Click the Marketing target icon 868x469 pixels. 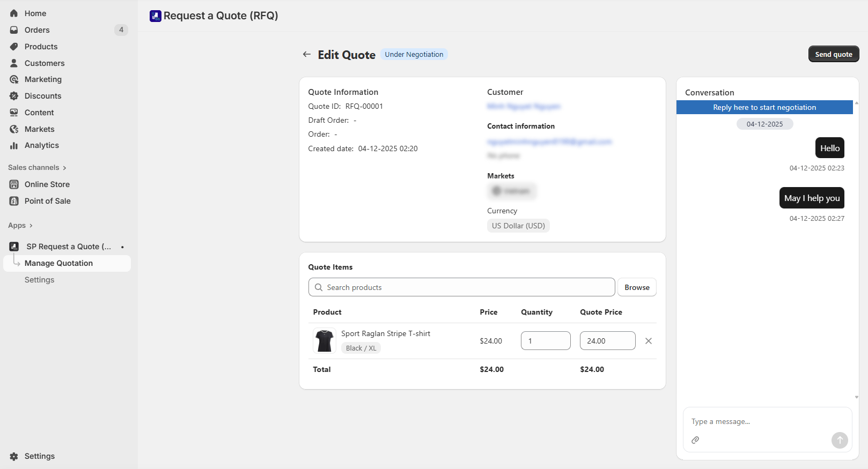[14, 79]
